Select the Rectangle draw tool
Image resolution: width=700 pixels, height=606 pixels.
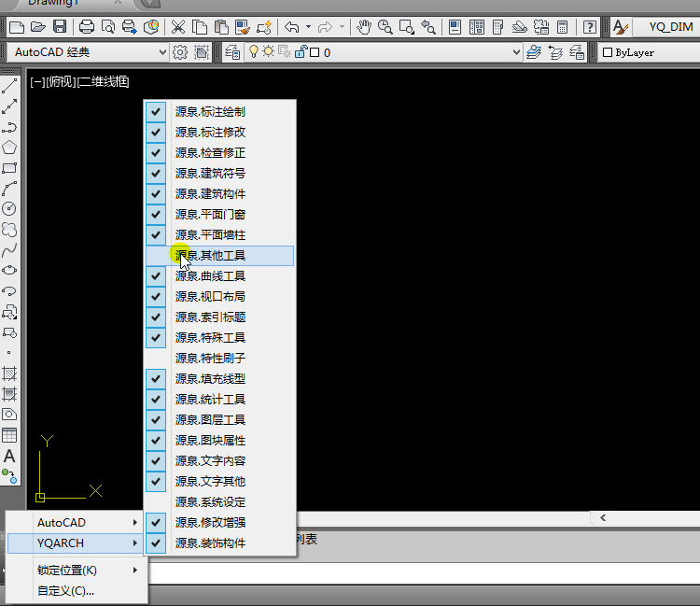click(9, 168)
